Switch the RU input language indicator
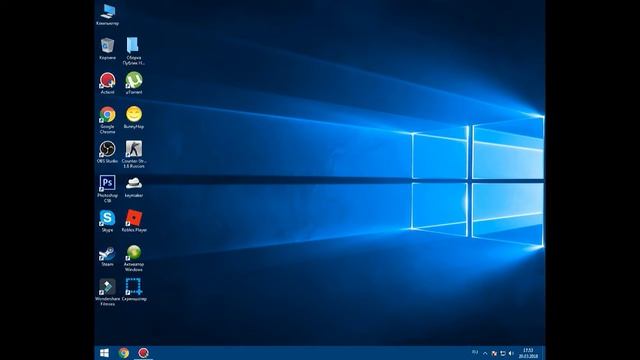Image resolution: width=640 pixels, height=360 pixels. [475, 353]
